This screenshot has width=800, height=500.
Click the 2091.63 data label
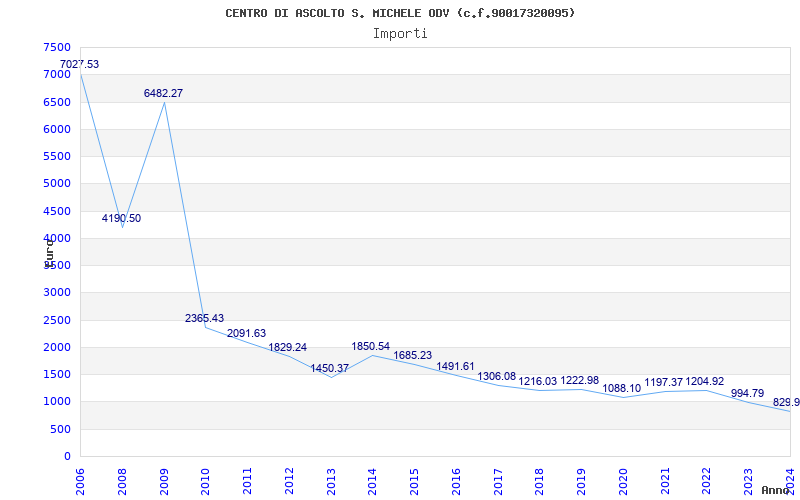pyautogui.click(x=246, y=333)
